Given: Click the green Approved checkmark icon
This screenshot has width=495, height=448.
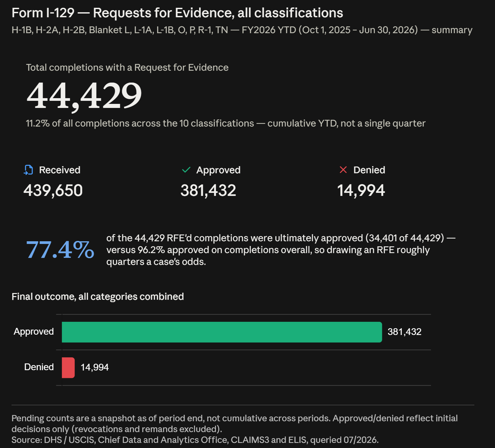Looking at the screenshot, I should coord(186,170).
